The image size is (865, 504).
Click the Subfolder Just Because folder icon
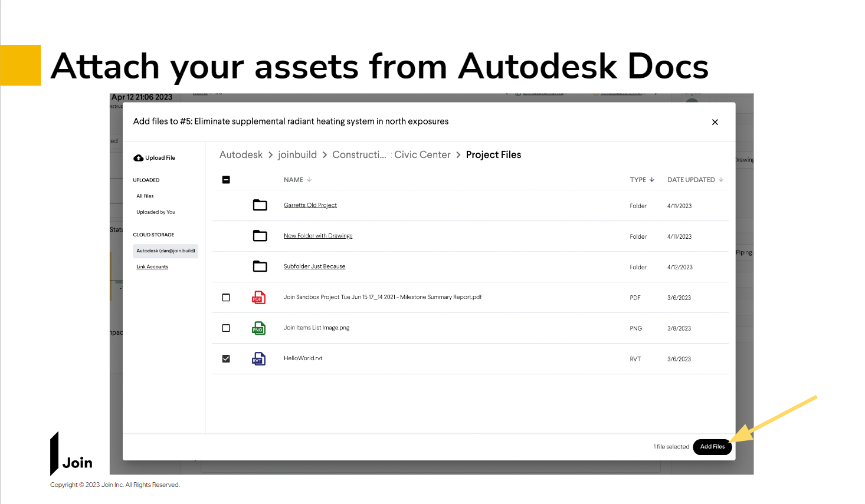tap(260, 266)
